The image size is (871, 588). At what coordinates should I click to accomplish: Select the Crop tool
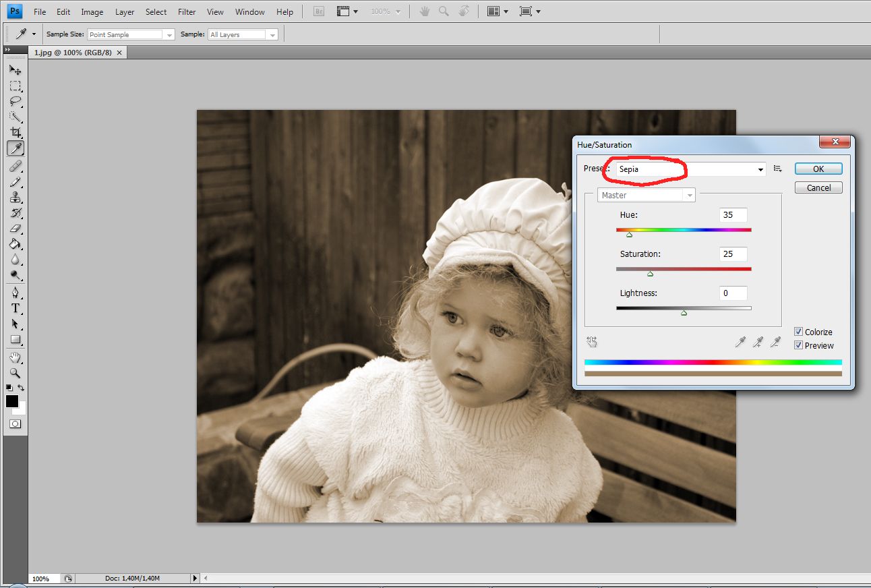pos(15,132)
